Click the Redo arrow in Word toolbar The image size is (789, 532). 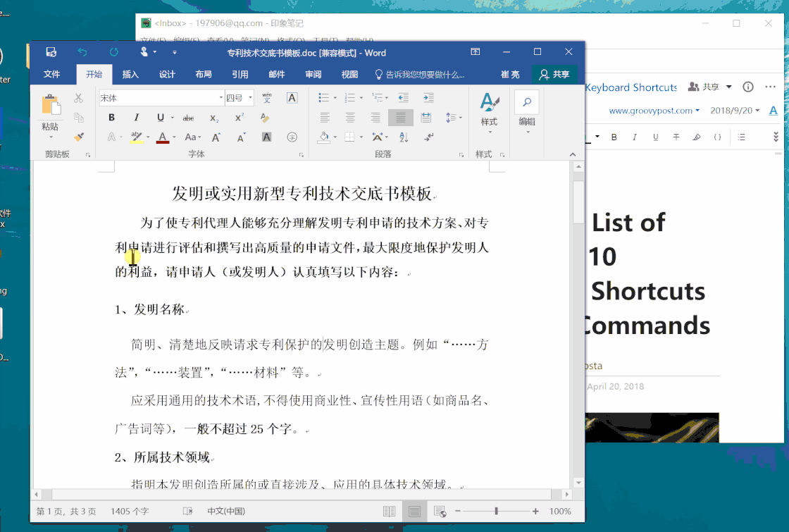pyautogui.click(x=113, y=52)
